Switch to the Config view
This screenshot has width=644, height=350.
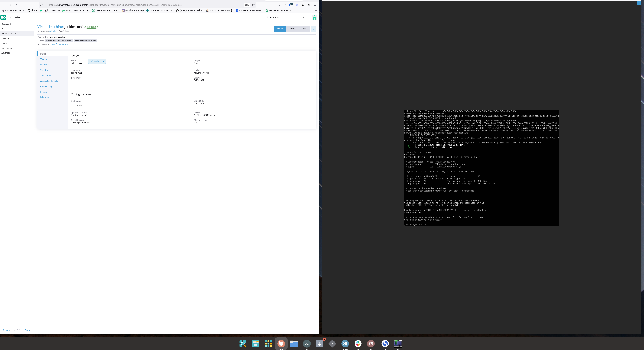tap(292, 29)
